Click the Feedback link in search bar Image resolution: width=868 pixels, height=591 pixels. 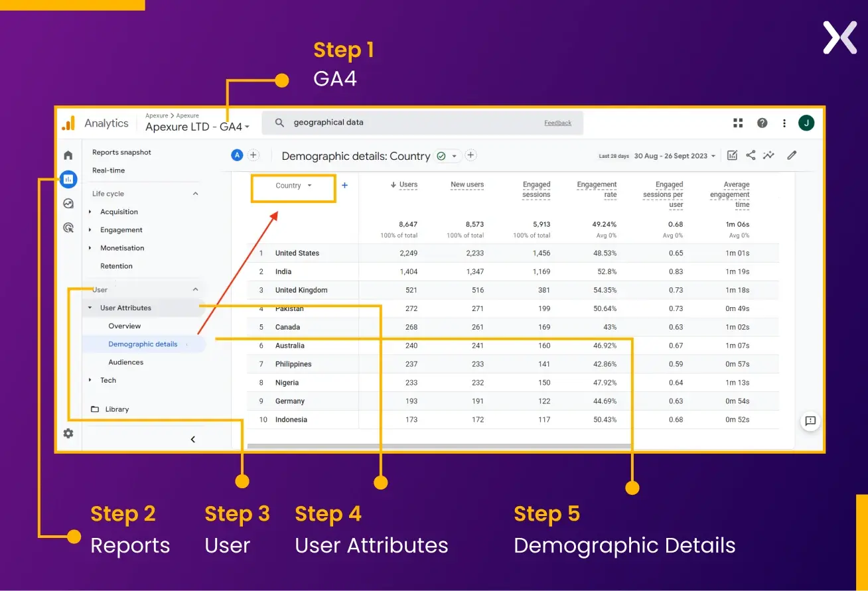557,123
